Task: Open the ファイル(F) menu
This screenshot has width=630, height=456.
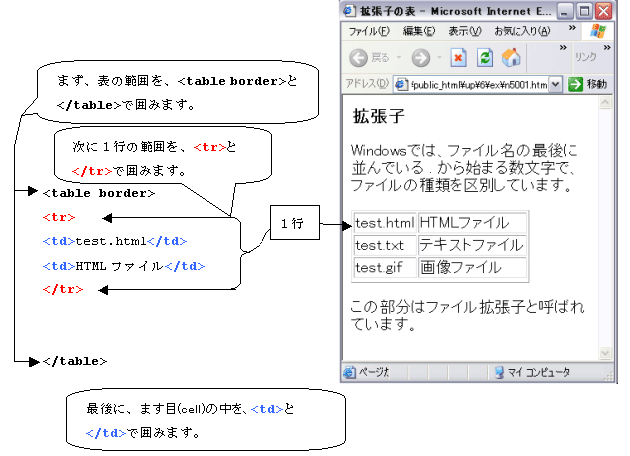Action: [x=368, y=31]
